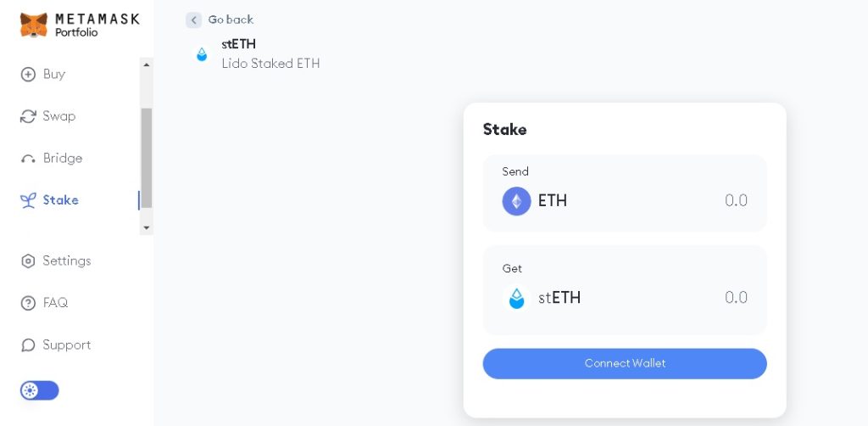Image resolution: width=868 pixels, height=426 pixels.
Task: Click the FAQ question mark icon
Action: [x=28, y=303]
